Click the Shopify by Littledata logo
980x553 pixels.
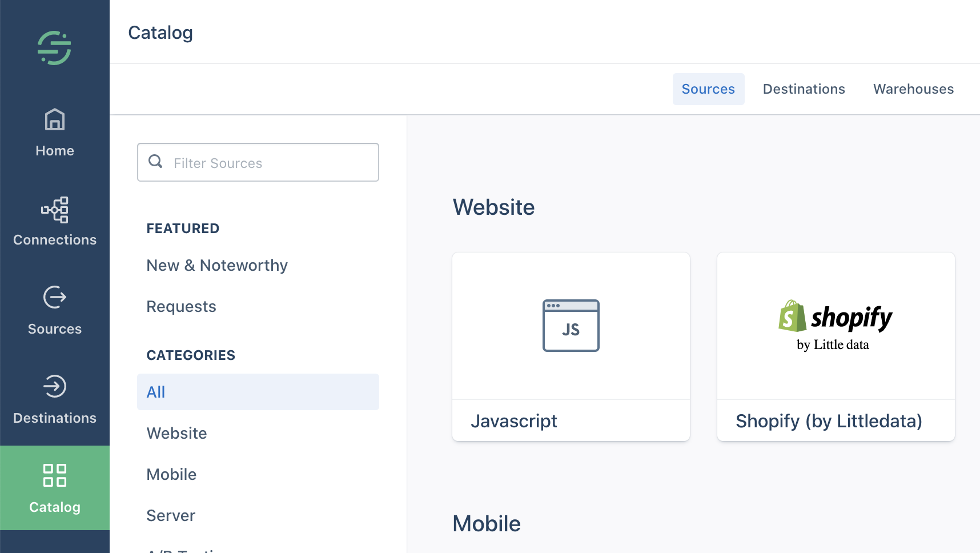[835, 324]
